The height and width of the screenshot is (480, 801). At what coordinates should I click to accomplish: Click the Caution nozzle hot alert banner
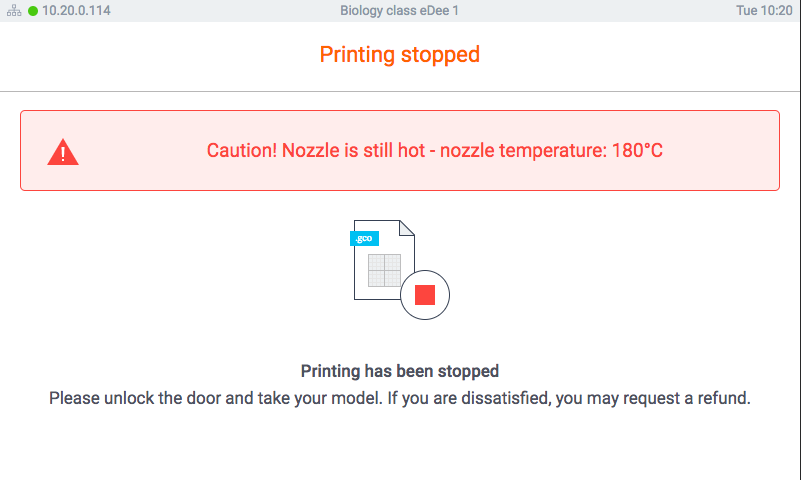coord(400,151)
